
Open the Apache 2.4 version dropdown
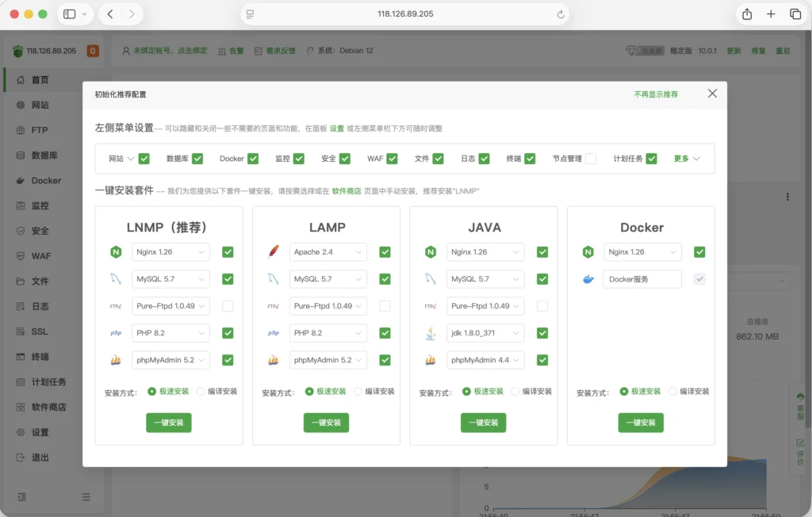point(327,252)
